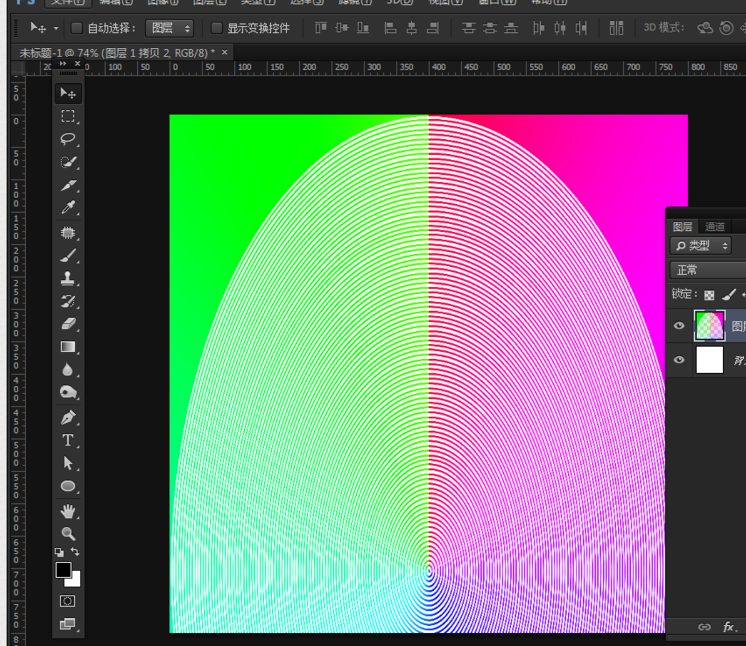This screenshot has width=746, height=646.
Task: Choose the Pen tool
Action: 68,417
